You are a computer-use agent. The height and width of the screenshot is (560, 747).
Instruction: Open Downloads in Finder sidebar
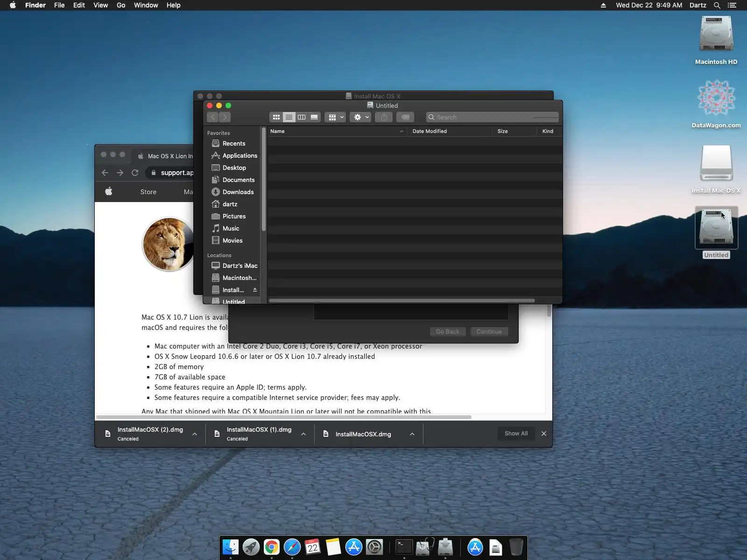233,192
